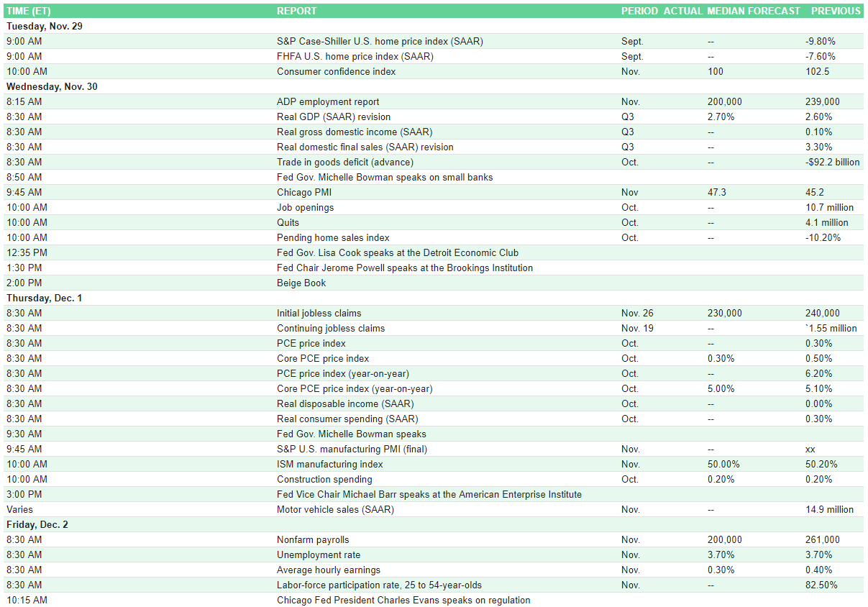Click Average hourly earnings report
The width and height of the screenshot is (868, 607).
pyautogui.click(x=329, y=570)
